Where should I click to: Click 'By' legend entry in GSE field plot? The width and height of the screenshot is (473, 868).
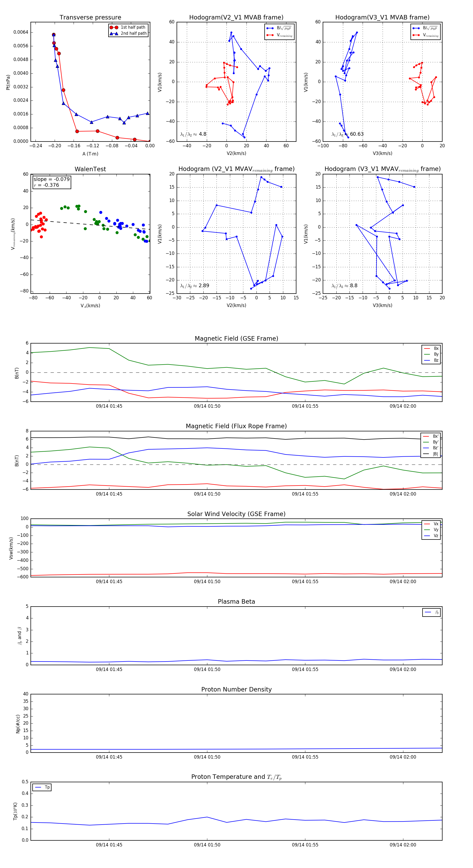tap(431, 354)
